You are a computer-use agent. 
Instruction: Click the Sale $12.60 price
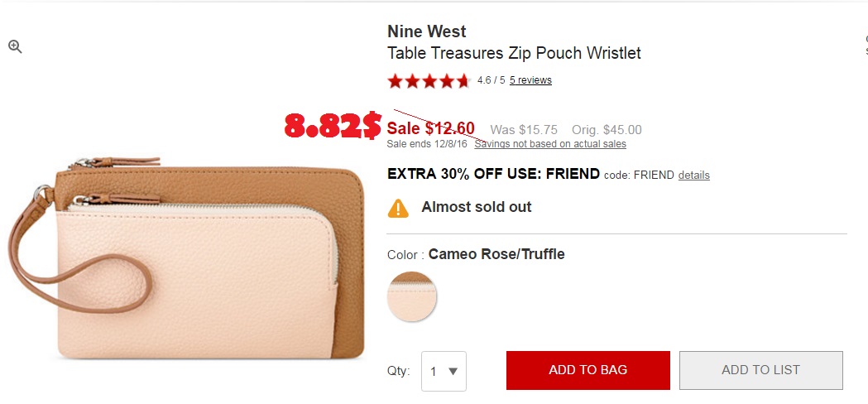tap(431, 129)
